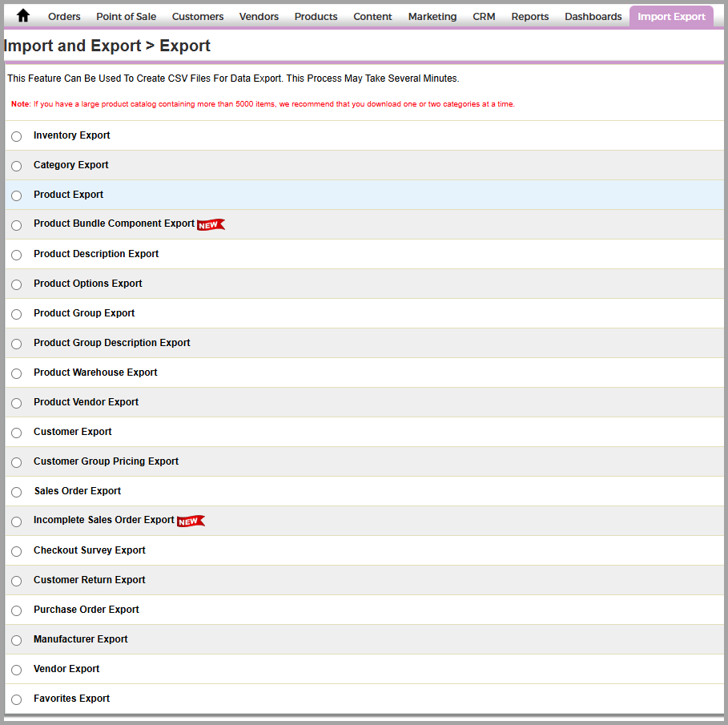
Task: Click Customer Group Pricing Export label
Action: click(107, 461)
